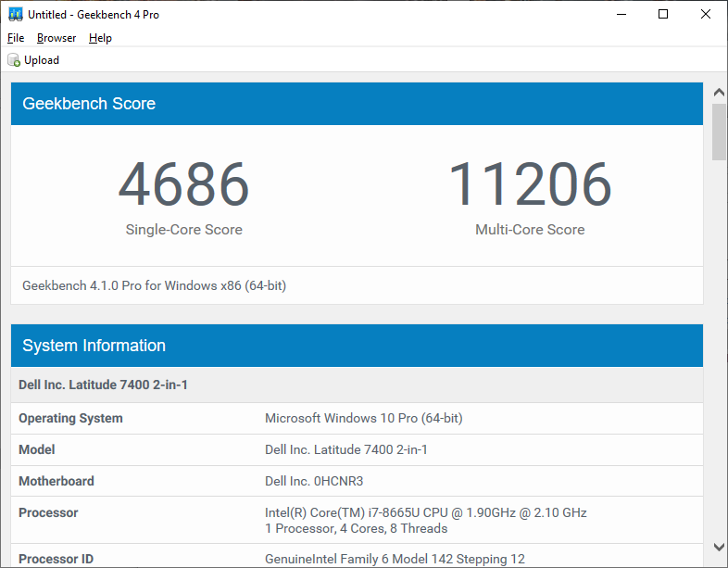
Task: Maximize the Geekbench window
Action: tap(663, 15)
